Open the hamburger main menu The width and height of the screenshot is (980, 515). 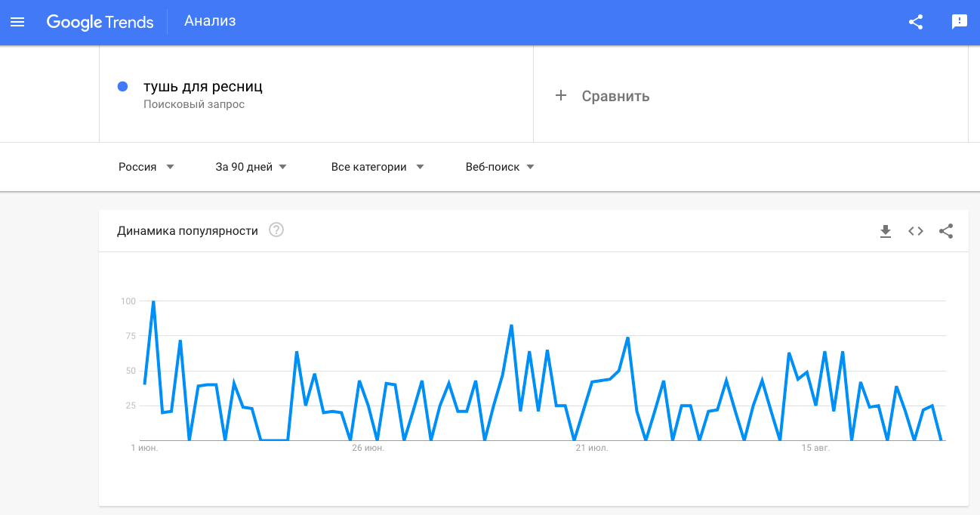(17, 22)
